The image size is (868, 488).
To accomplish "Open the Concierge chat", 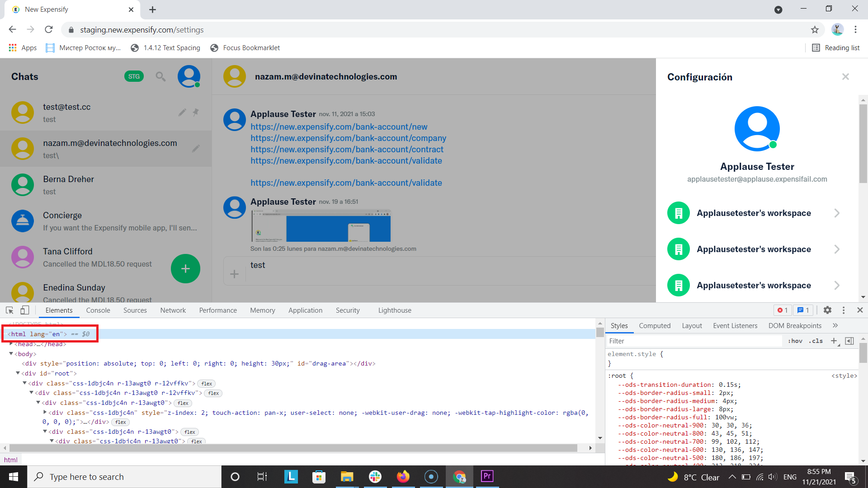I will click(106, 221).
